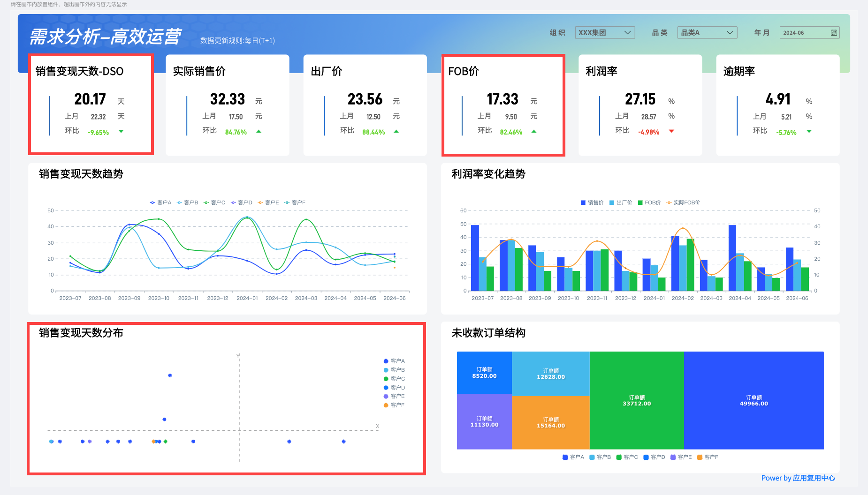Viewport: 868px width, 495px height.
Task: Click the 年月 date field showing 2024-06
Action: click(809, 32)
